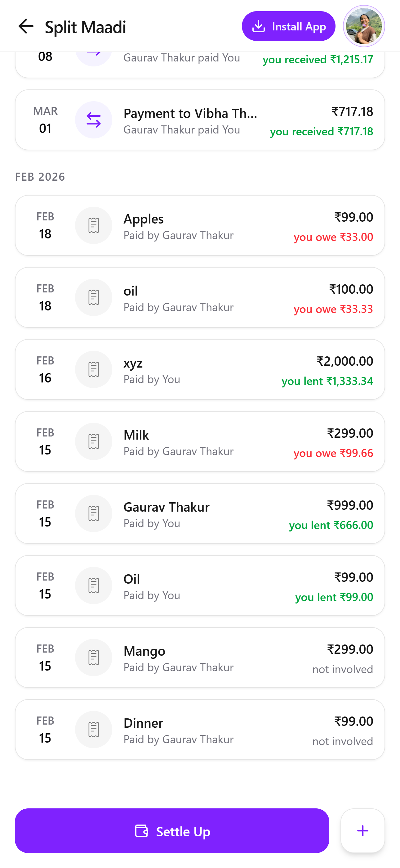Click the Dinner expense name

pyautogui.click(x=144, y=723)
